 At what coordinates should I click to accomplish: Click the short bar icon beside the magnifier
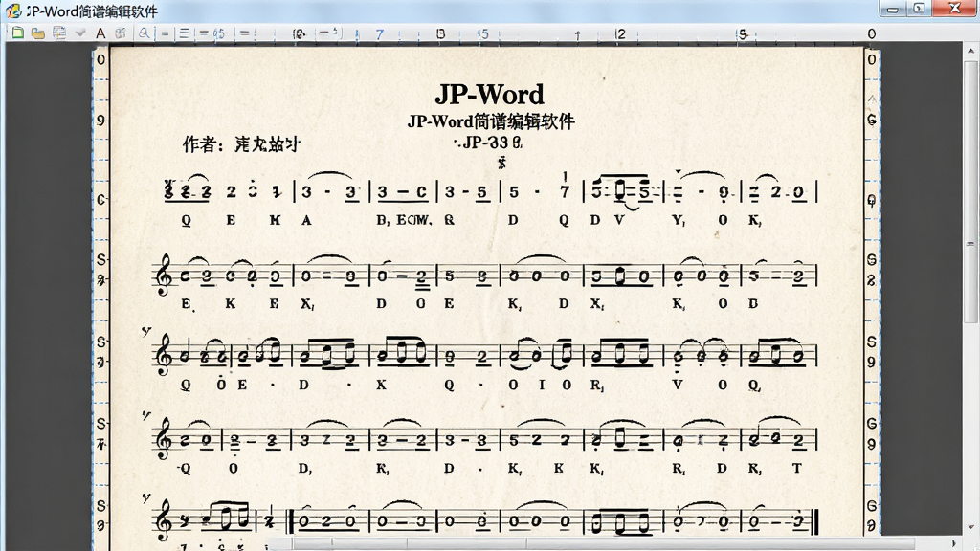[x=165, y=33]
